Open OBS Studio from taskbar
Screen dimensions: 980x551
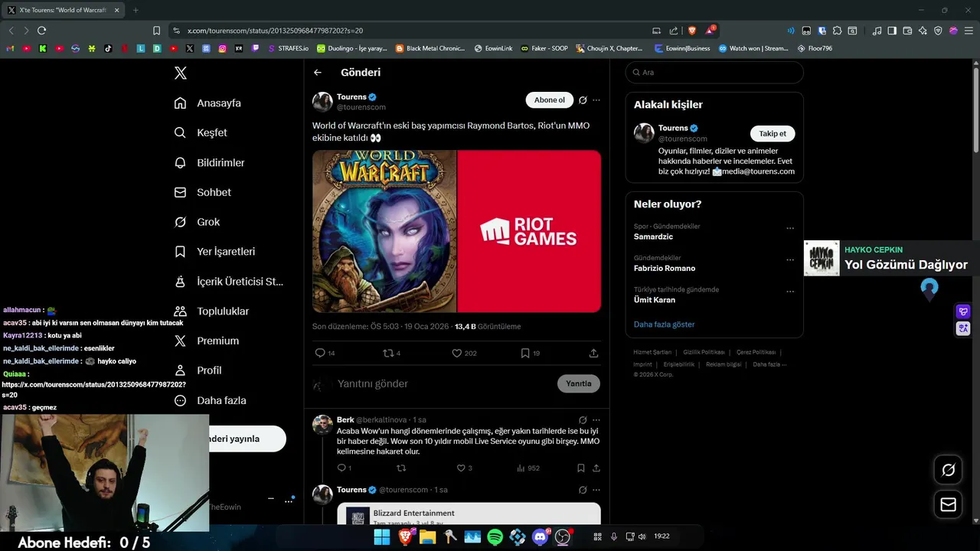tap(563, 537)
